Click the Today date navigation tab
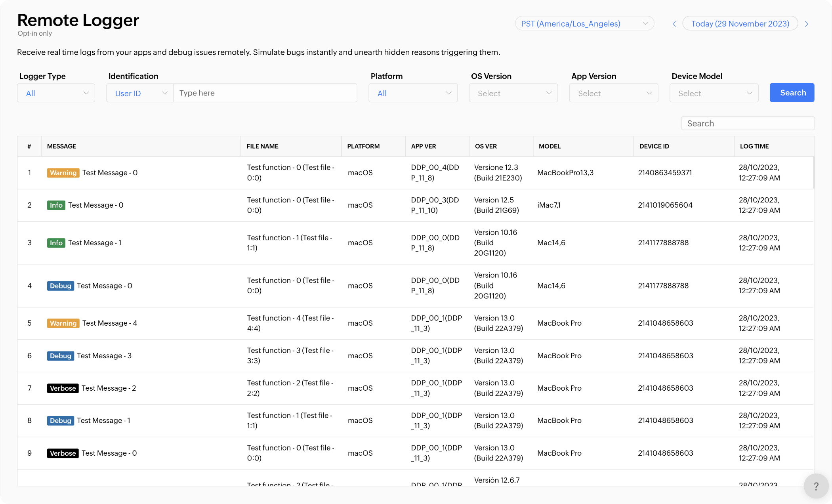Viewport: 832px width, 504px height. click(x=740, y=24)
